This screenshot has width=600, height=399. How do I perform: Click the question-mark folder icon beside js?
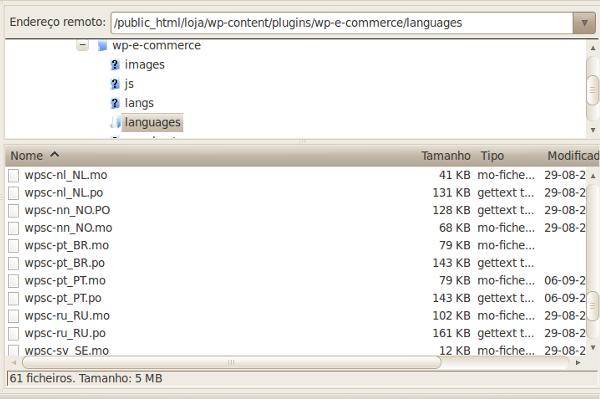115,84
